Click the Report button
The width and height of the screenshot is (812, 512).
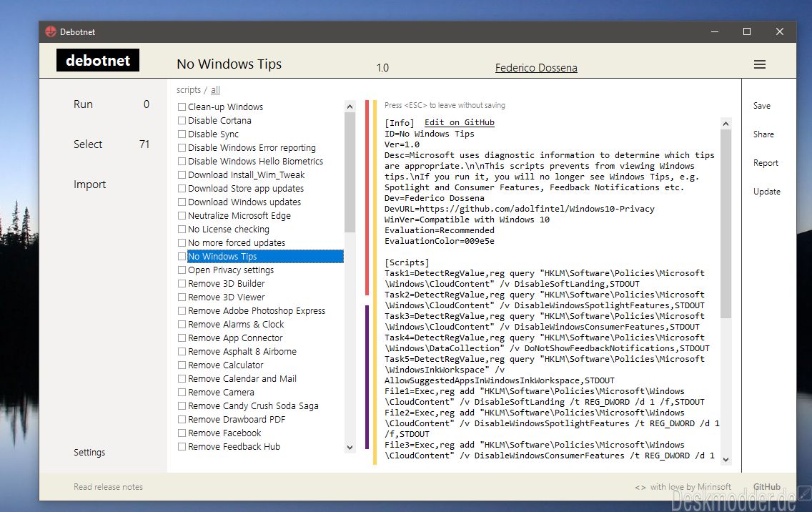(x=766, y=163)
